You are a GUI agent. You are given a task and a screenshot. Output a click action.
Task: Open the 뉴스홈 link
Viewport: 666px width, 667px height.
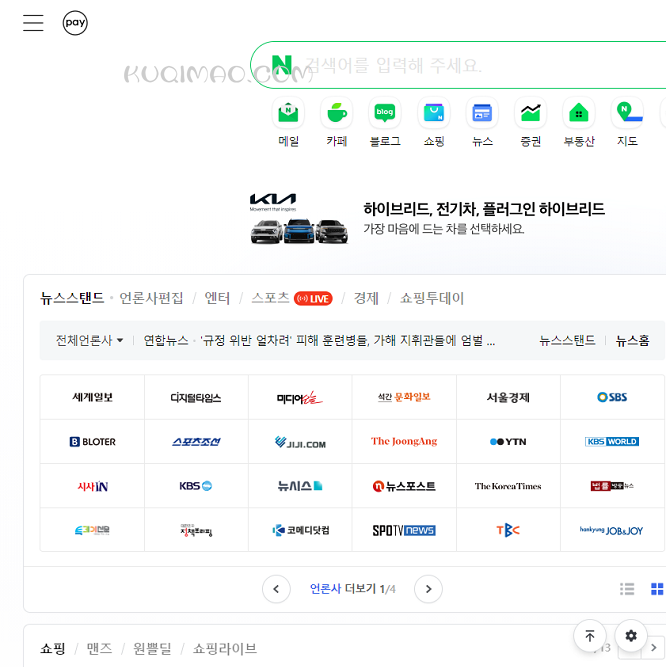tap(632, 341)
